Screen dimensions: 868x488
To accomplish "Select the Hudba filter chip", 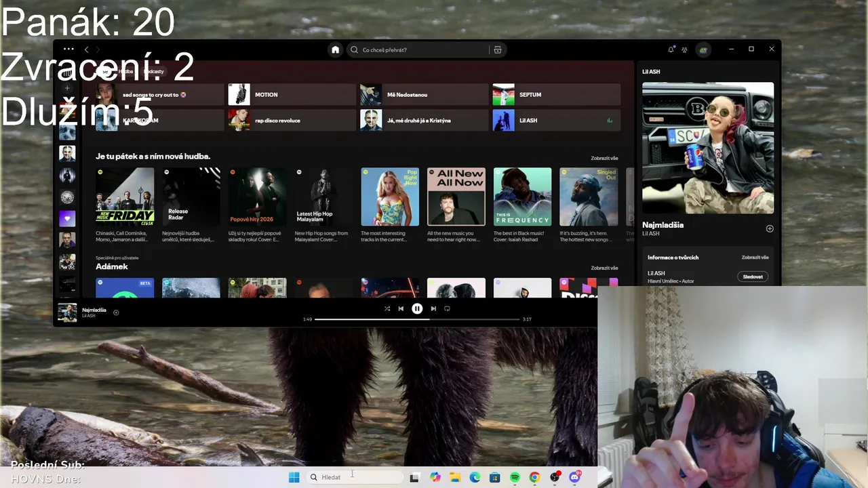I will pyautogui.click(x=126, y=71).
